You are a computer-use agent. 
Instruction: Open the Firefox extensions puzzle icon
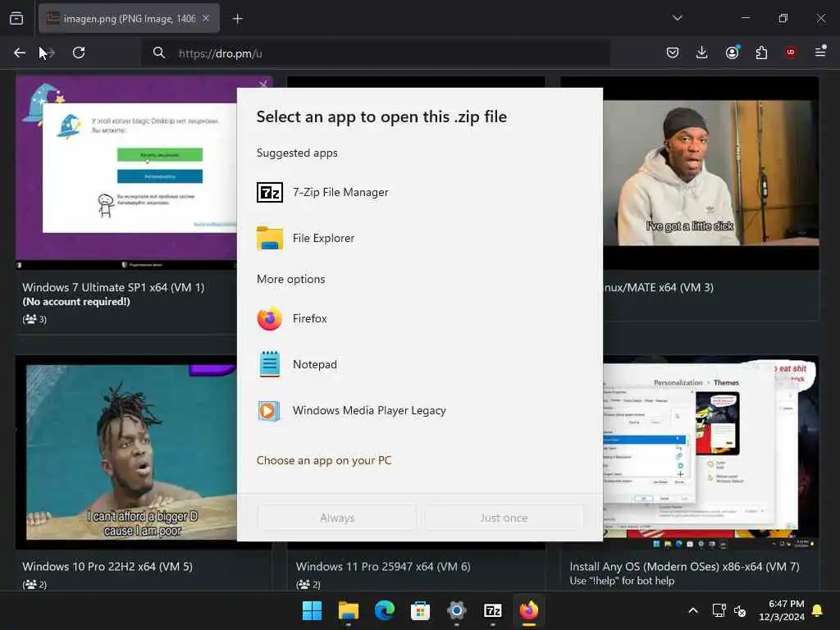coord(761,52)
